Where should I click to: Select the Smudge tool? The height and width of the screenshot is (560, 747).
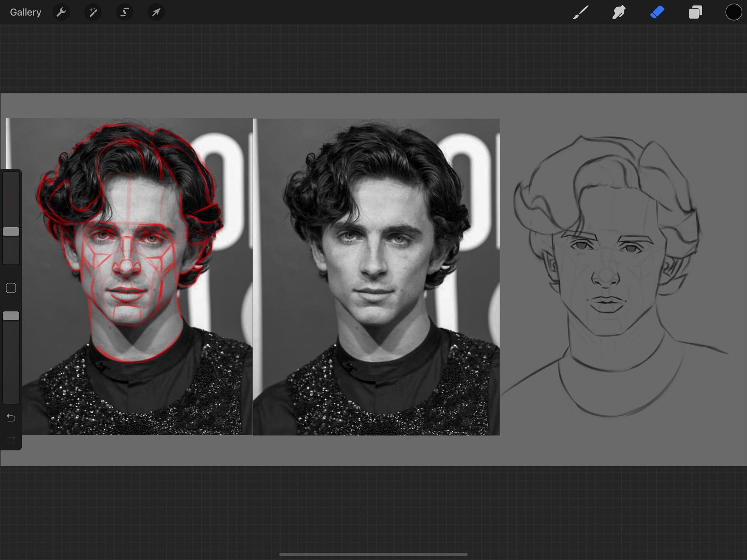click(x=619, y=12)
